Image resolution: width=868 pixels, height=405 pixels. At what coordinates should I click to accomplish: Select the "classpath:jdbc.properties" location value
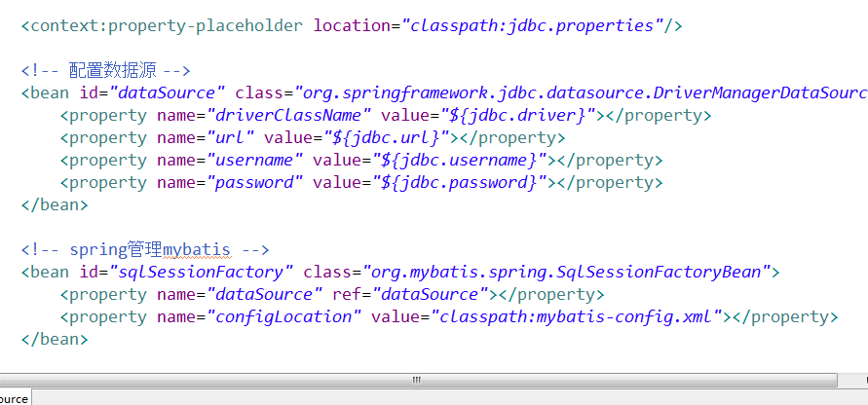532,26
